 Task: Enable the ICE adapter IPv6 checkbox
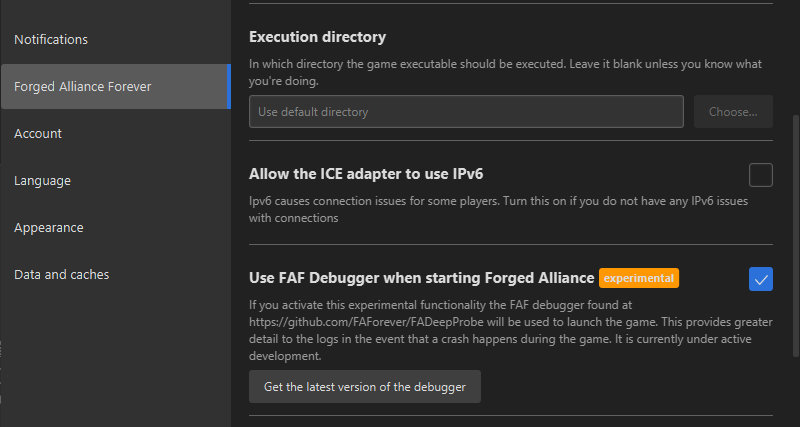(761, 175)
